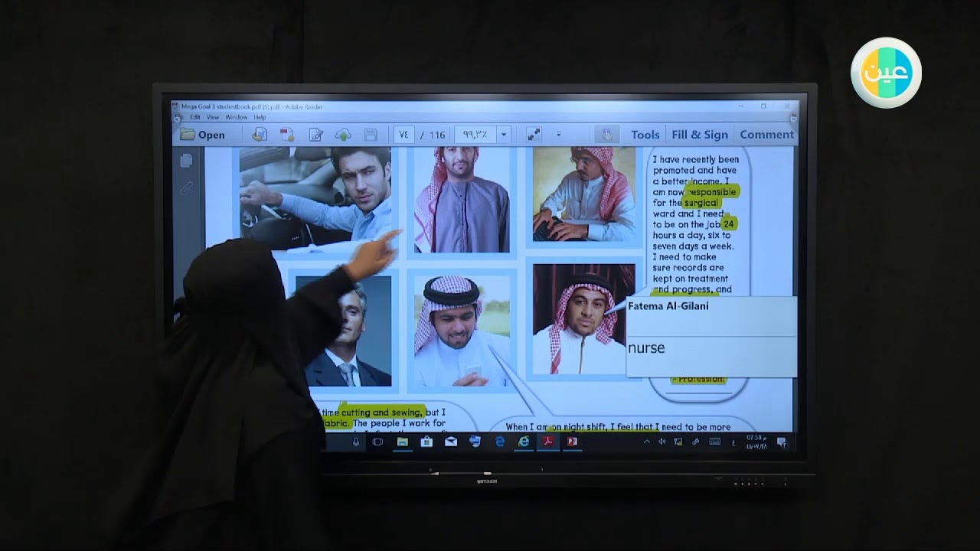Screen dimensions: 980x551
Task: Click the zoom percentage field
Action: [x=475, y=135]
